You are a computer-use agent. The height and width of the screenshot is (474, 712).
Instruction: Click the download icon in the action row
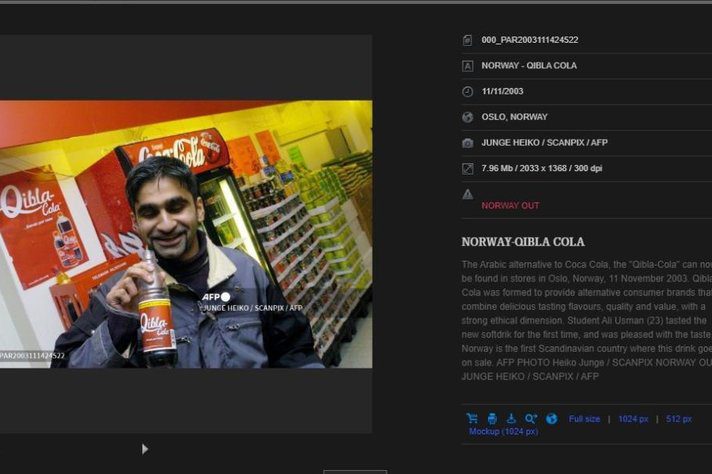(x=511, y=418)
